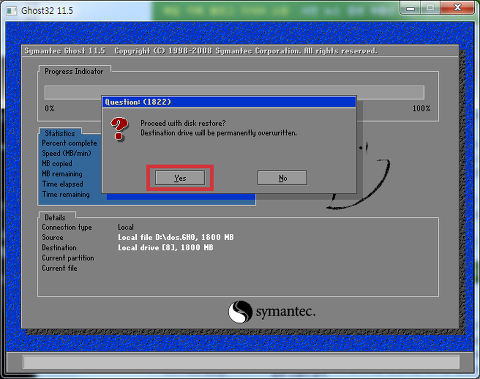Image resolution: width=480 pixels, height=379 pixels.
Task: Cancel the disk restore with No
Action: (x=282, y=178)
